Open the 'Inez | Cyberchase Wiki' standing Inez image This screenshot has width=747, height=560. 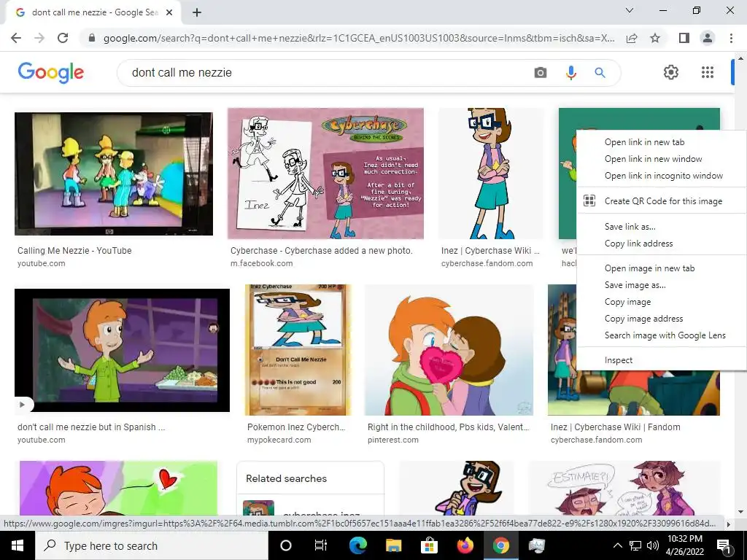tap(491, 174)
